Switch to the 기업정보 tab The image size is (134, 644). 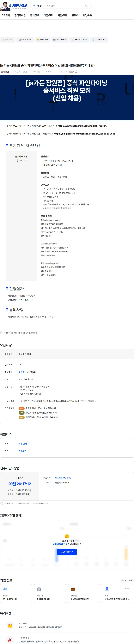click(36, 72)
